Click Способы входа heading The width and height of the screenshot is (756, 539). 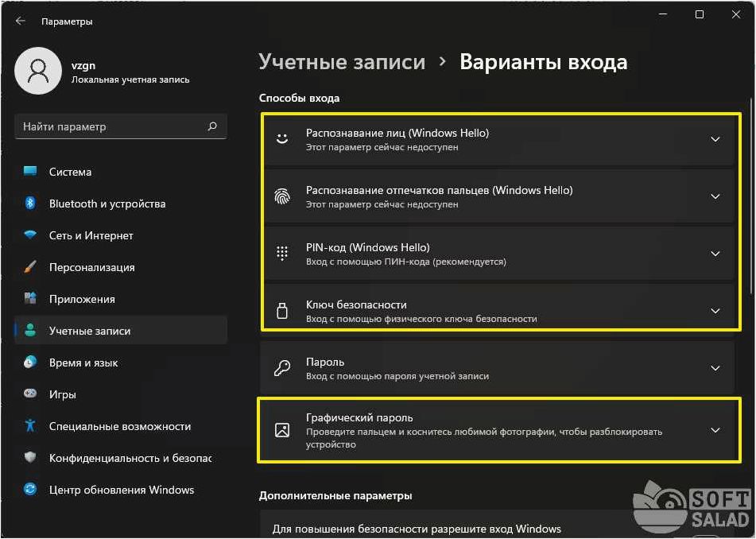point(300,98)
